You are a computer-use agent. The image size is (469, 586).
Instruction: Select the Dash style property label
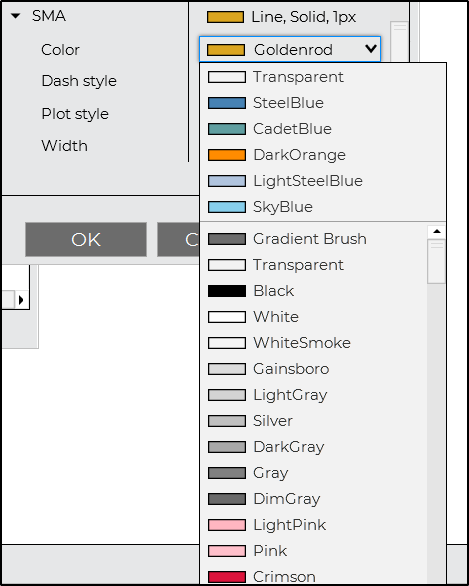point(79,81)
